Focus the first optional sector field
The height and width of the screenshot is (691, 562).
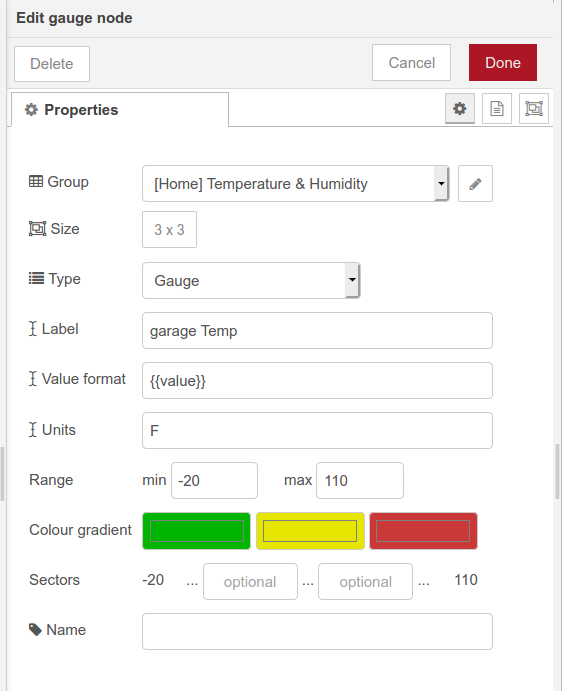click(250, 582)
